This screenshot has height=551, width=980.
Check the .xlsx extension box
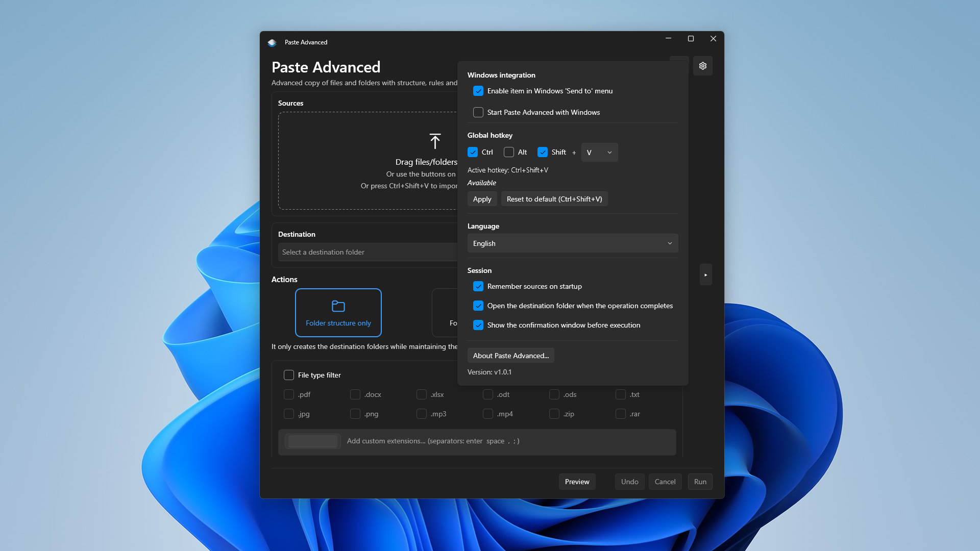click(422, 394)
